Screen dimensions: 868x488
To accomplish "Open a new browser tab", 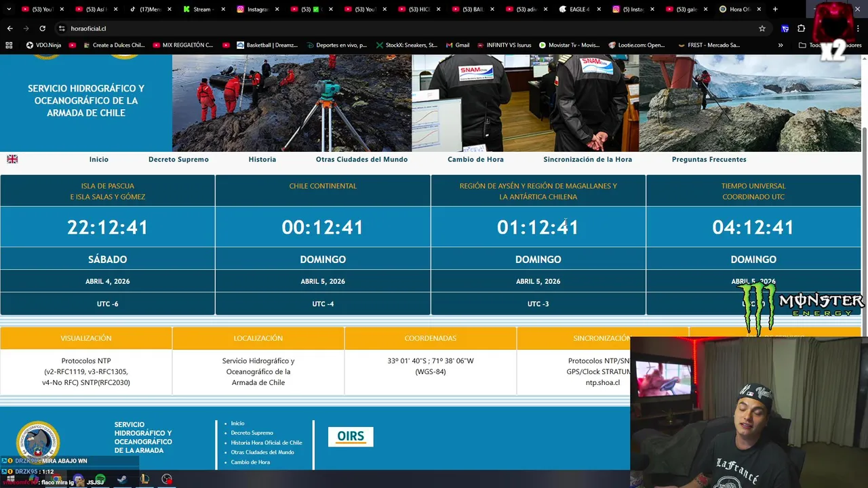I will click(x=775, y=9).
